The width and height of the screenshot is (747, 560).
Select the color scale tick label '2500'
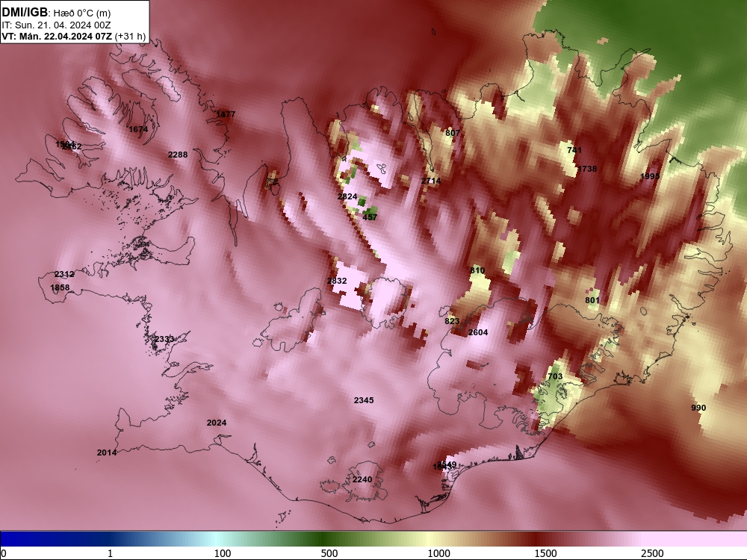[652, 553]
